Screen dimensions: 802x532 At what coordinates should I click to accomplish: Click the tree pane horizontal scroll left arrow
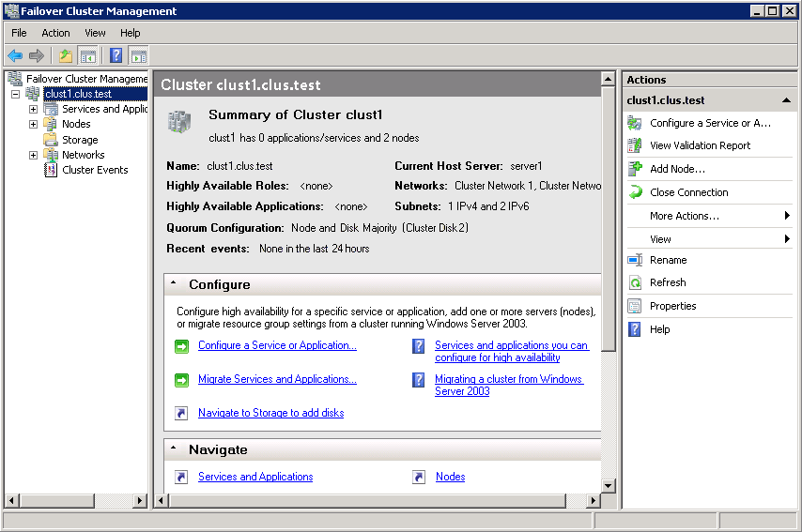(x=12, y=500)
